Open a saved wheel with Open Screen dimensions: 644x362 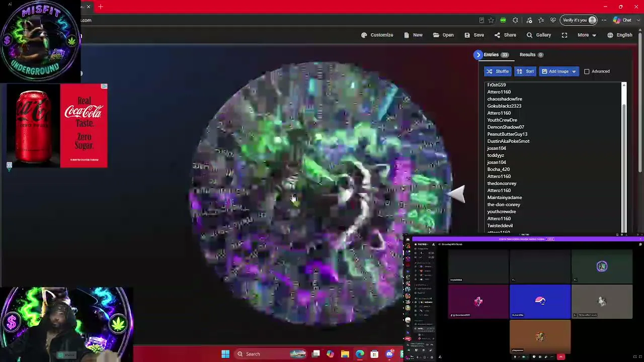pos(443,35)
